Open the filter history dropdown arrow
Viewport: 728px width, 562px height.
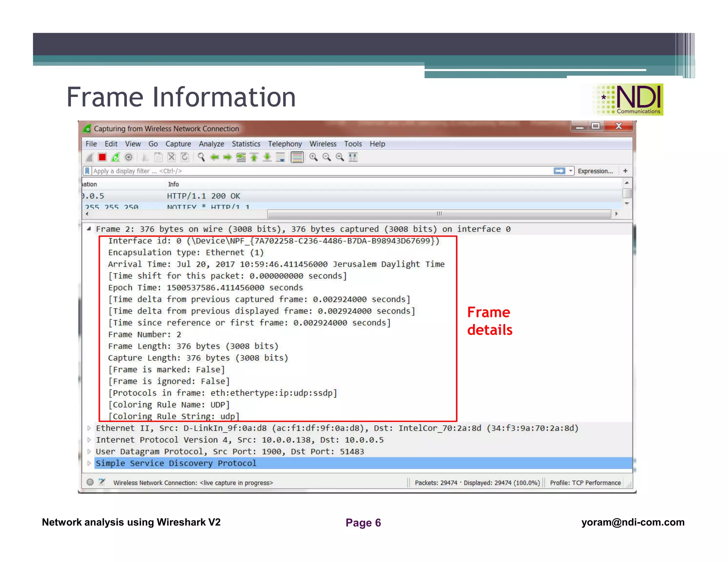(571, 171)
